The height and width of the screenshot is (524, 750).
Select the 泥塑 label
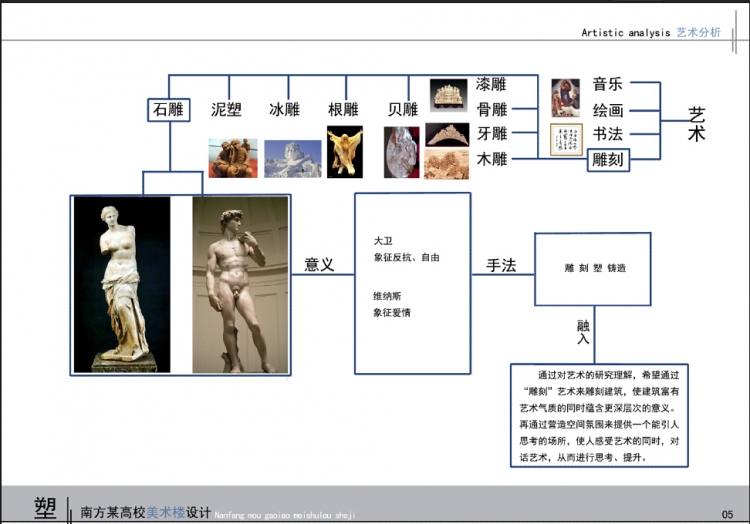click(226, 109)
